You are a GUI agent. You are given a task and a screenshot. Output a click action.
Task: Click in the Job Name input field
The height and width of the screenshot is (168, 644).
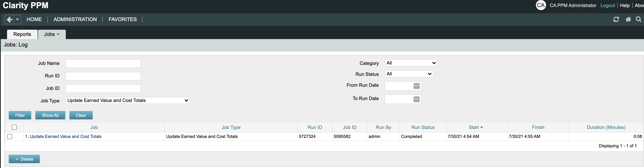click(103, 63)
